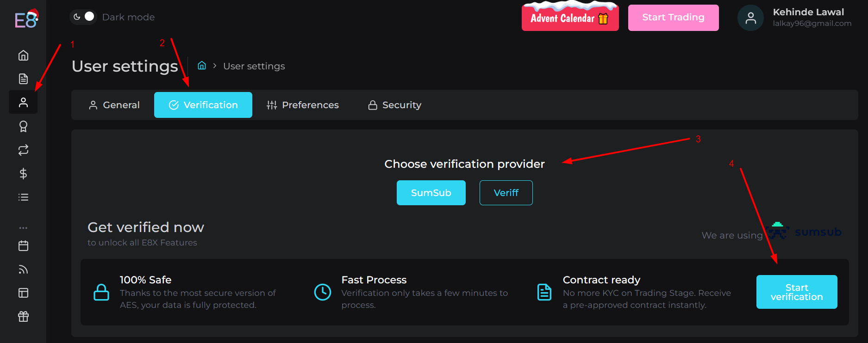
Task: Click the Choose verification provider heading
Action: 464,164
